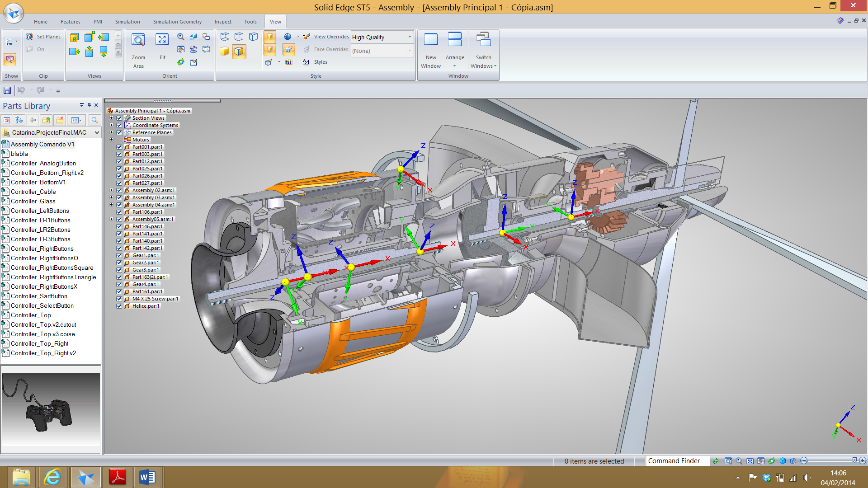Image resolution: width=868 pixels, height=488 pixels.
Task: Select shaded with visible edges style
Action: coord(239,51)
